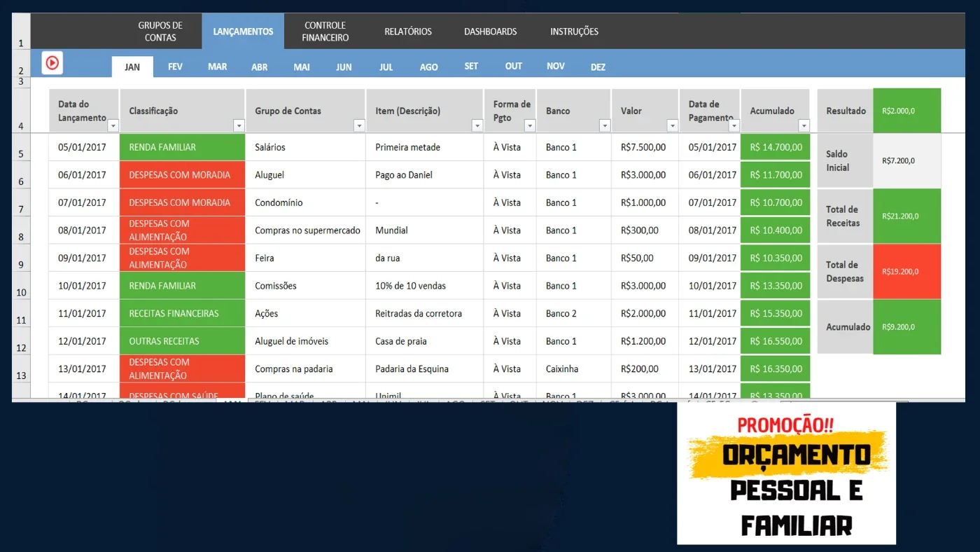Click Total de Despesas R$19.200,0 value
The image size is (980, 552).
[x=907, y=271]
